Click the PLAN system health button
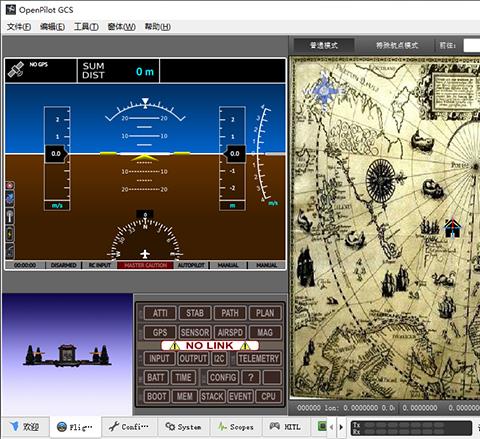Viewport: 480px width, 439px height. pyautogui.click(x=265, y=313)
